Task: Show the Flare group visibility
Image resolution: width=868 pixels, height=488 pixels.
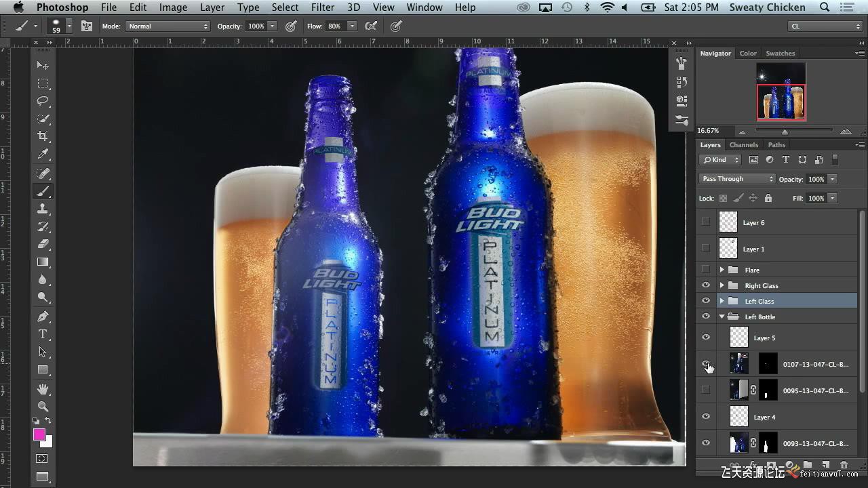Action: pyautogui.click(x=706, y=270)
